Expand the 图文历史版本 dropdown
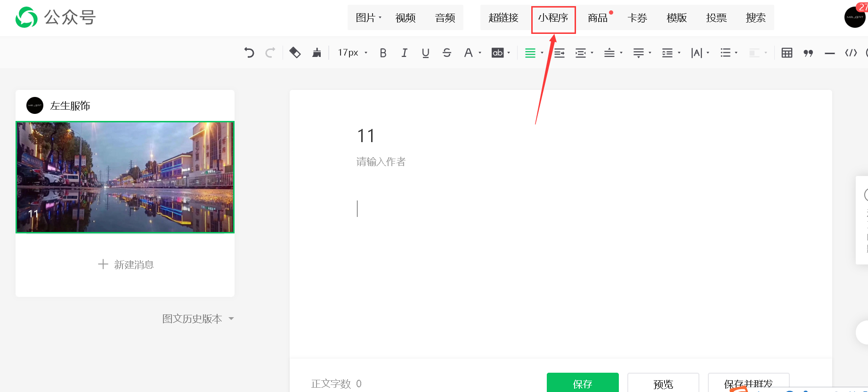 (198, 319)
